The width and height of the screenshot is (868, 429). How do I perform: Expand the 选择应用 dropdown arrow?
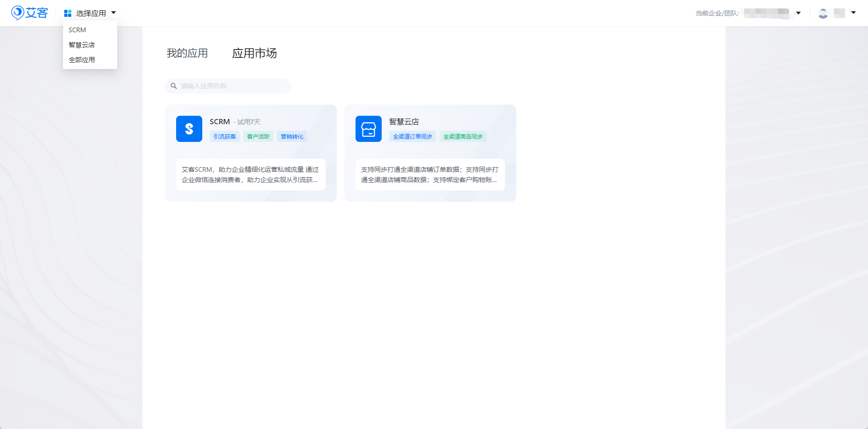click(114, 13)
